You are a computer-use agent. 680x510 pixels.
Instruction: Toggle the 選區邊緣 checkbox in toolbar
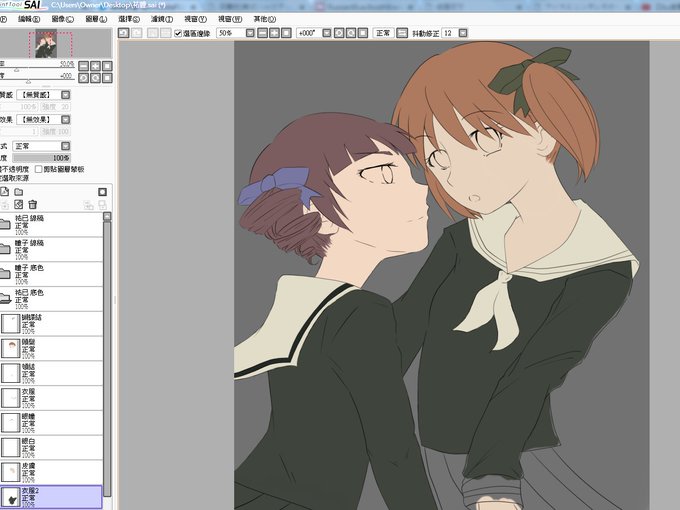click(178, 33)
